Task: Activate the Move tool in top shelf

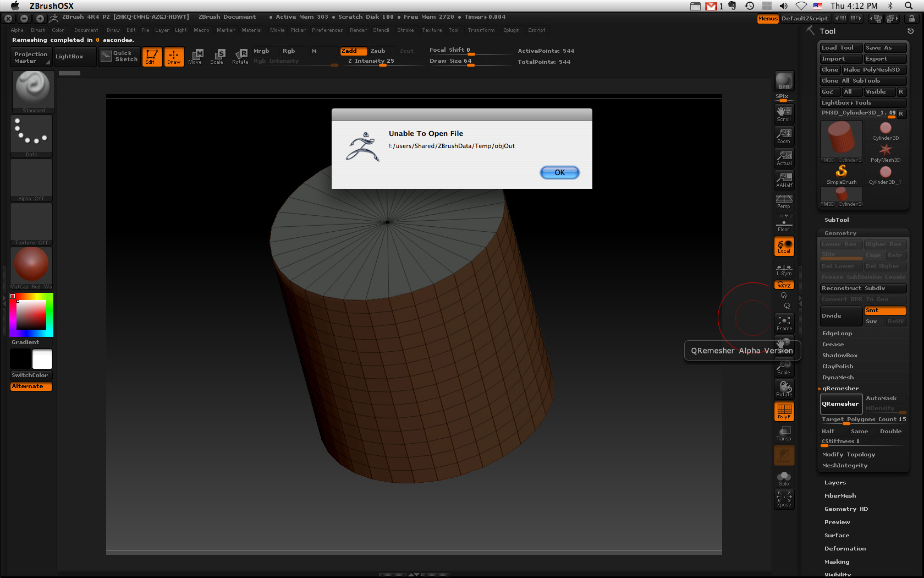Action: 195,57
